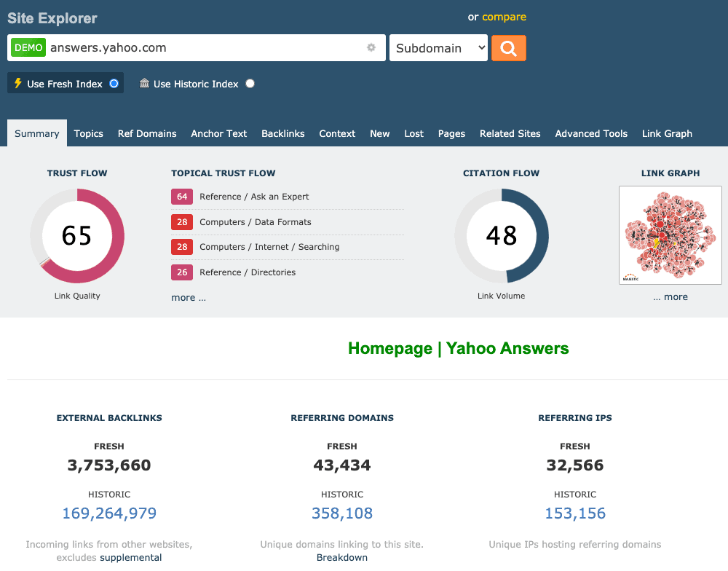
Task: Click the gear icon in search field
Action: 371,48
